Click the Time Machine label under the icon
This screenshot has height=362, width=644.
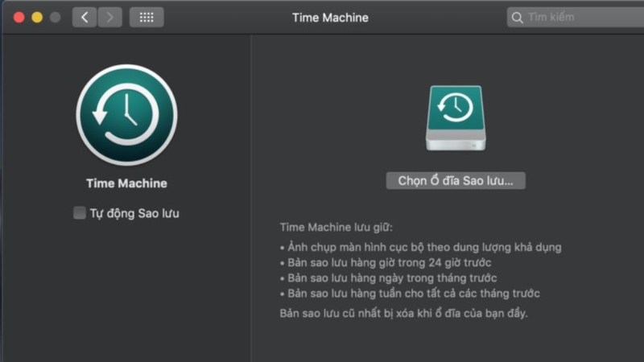pyautogui.click(x=126, y=183)
